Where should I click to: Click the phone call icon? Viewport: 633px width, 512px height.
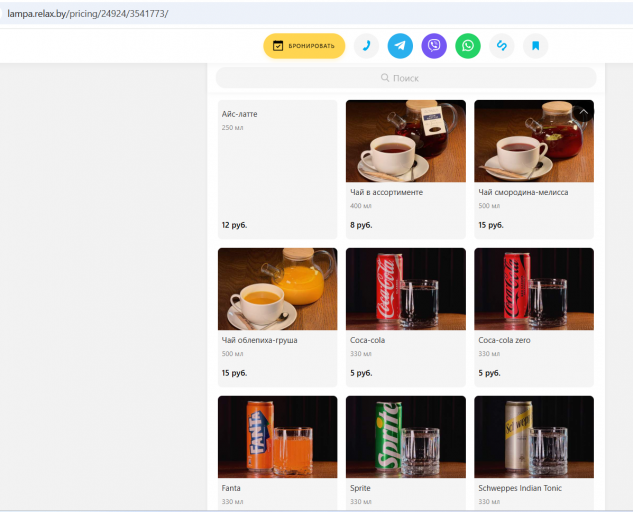366,46
